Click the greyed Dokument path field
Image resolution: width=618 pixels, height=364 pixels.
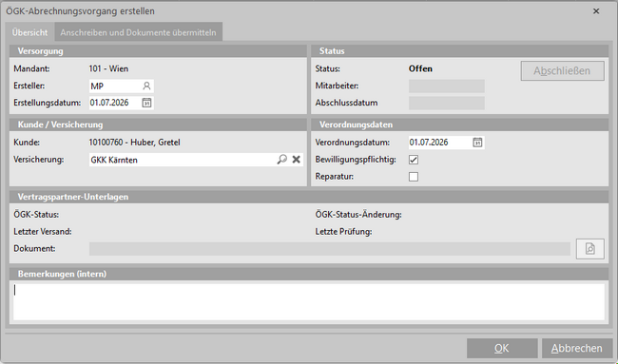[330, 249]
